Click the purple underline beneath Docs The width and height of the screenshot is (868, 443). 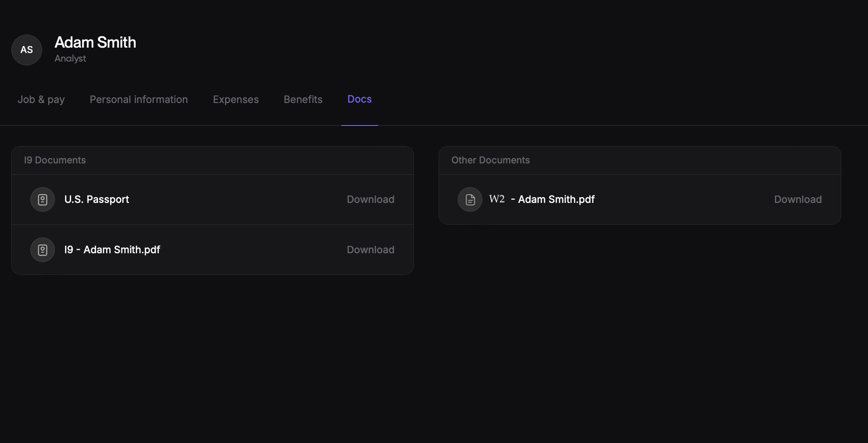point(360,125)
